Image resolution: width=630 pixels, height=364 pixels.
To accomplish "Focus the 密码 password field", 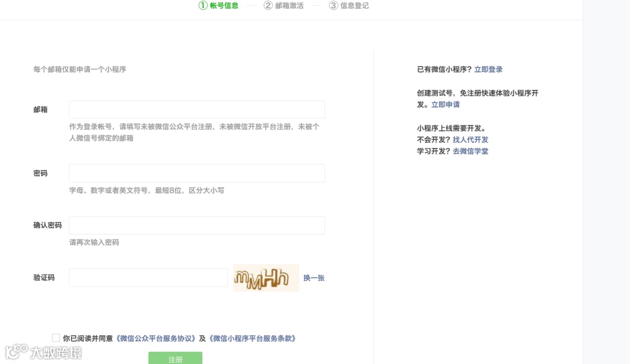I will click(197, 173).
